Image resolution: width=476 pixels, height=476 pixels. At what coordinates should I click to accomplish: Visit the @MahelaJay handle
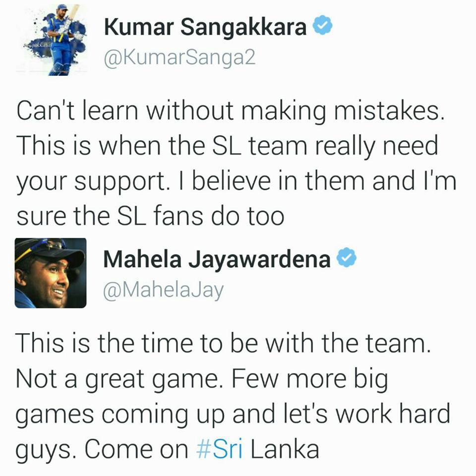click(163, 291)
